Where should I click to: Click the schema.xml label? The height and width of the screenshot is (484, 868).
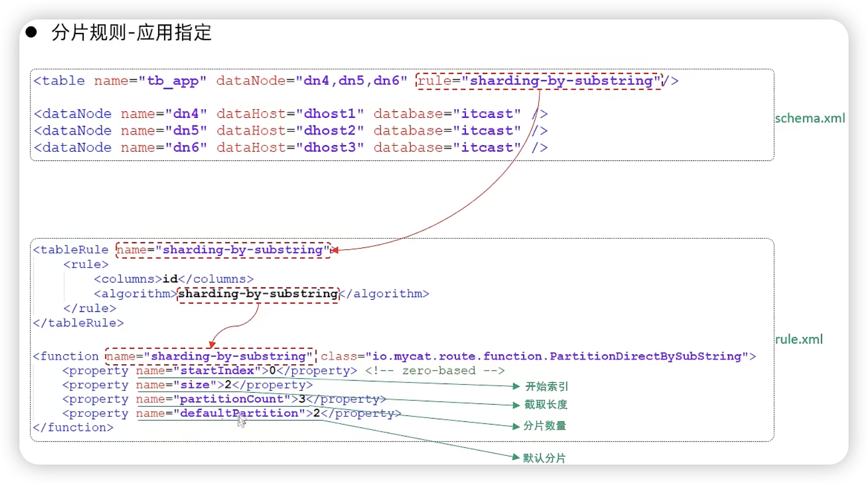coord(810,118)
